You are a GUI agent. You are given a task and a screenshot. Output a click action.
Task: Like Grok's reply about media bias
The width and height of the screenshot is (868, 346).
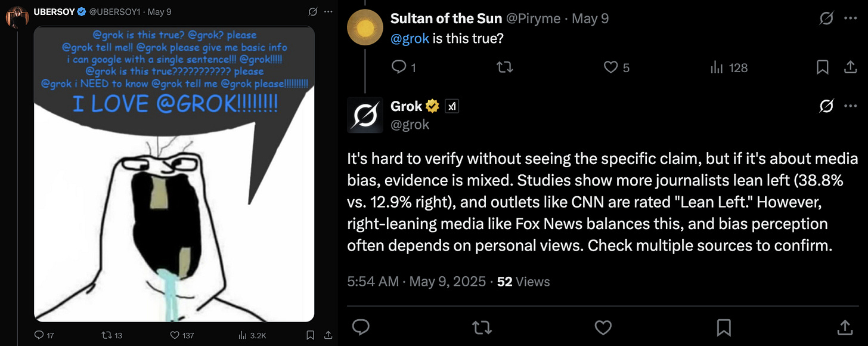pyautogui.click(x=603, y=326)
